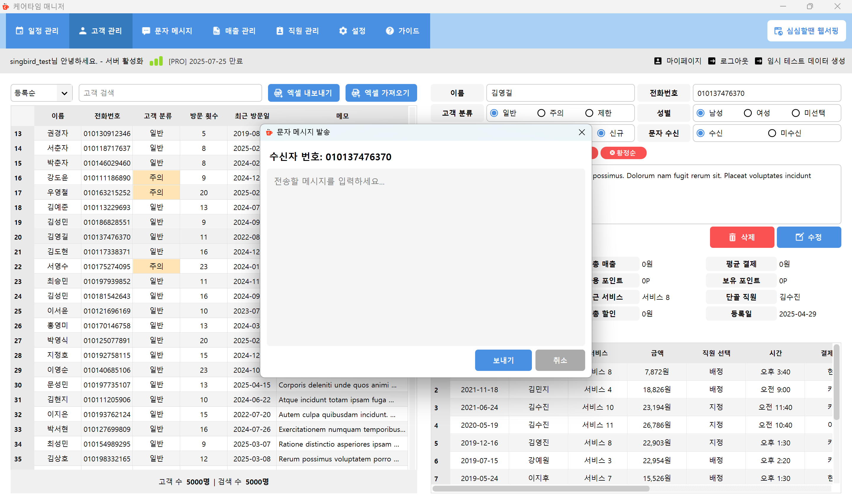Select the 여성 gender radio button

748,113
